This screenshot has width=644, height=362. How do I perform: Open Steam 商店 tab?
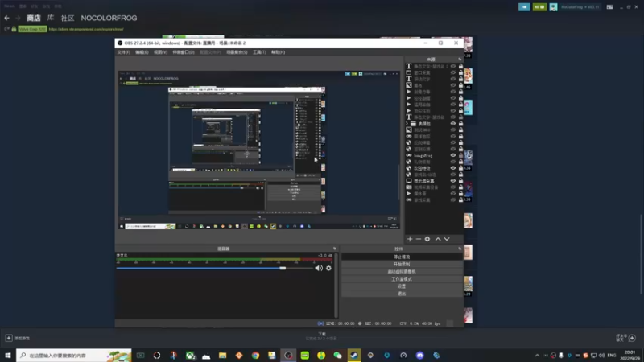[34, 18]
